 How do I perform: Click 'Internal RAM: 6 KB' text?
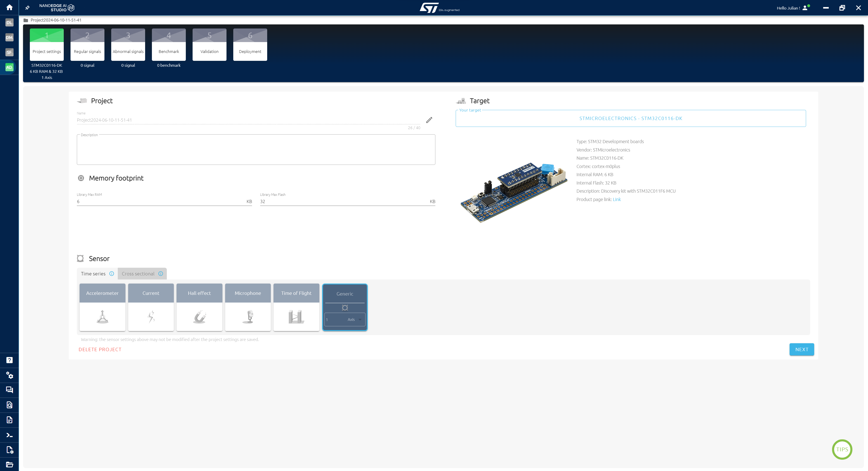pos(595,175)
